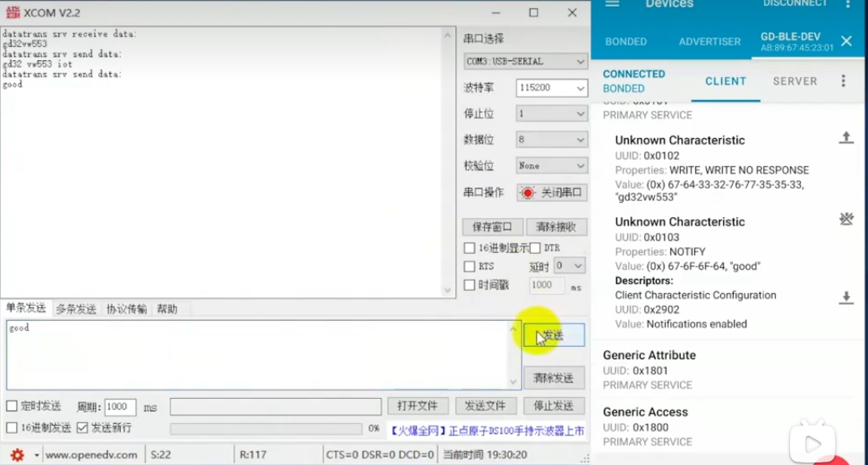The height and width of the screenshot is (465, 868).
Task: Open the three-dot more options menu
Action: [844, 81]
